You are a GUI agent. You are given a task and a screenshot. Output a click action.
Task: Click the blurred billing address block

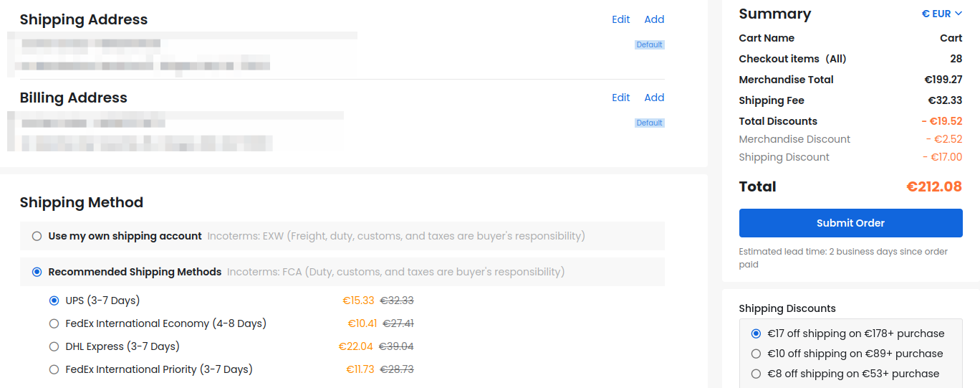coord(176,131)
